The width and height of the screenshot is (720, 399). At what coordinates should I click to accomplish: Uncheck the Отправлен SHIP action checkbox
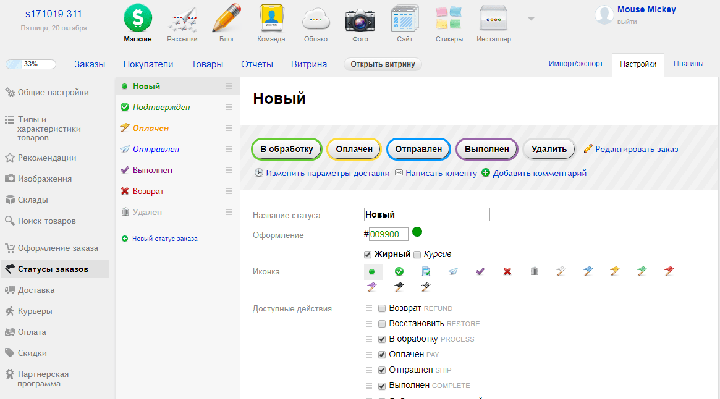pos(382,370)
